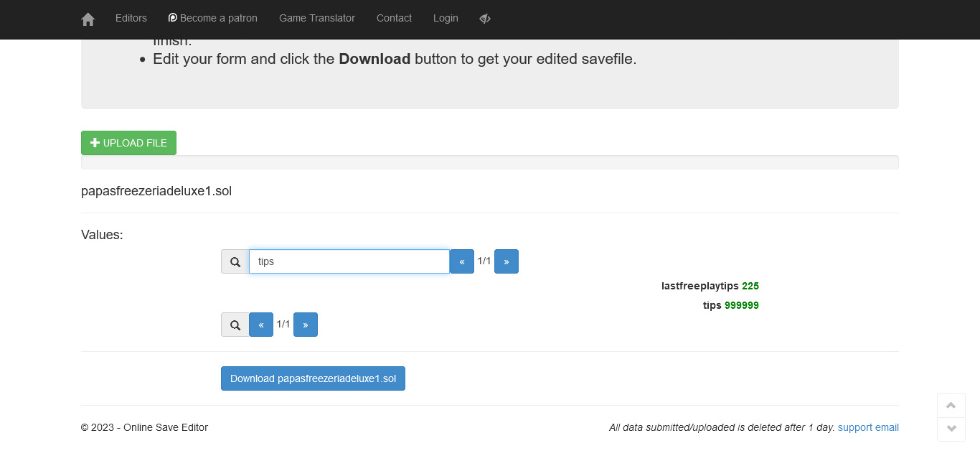Click the lastfreeplaytips label

pyautogui.click(x=700, y=286)
